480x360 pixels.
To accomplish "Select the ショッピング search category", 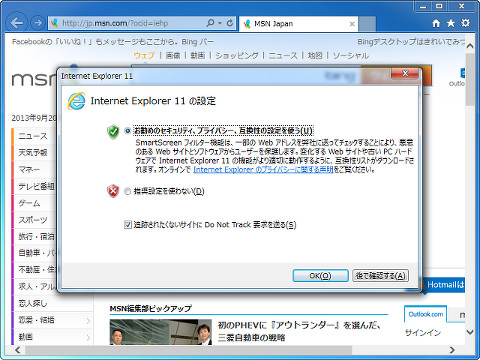I will tap(237, 55).
